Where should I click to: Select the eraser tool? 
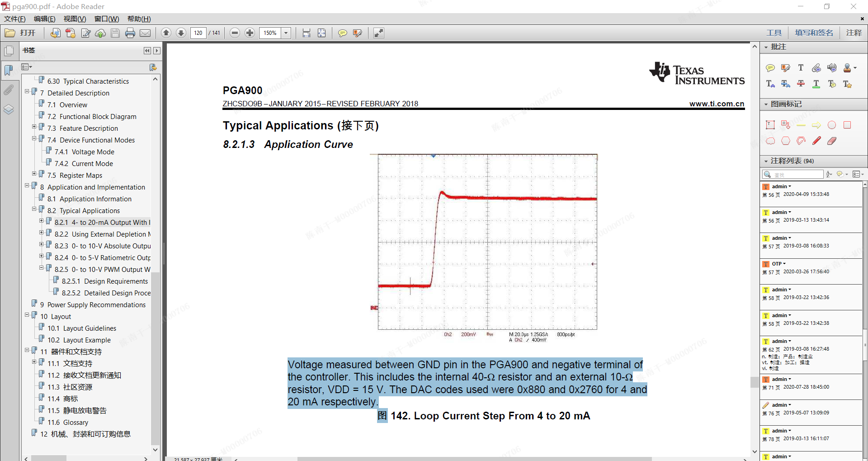click(x=831, y=141)
